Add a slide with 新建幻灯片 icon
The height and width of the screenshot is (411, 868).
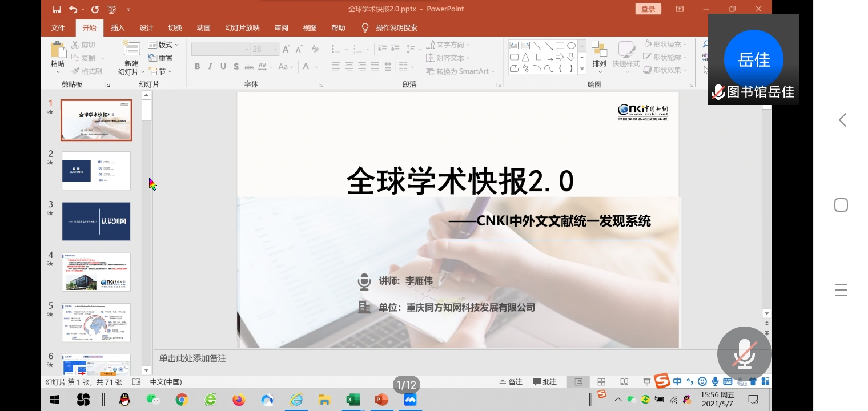pyautogui.click(x=131, y=49)
